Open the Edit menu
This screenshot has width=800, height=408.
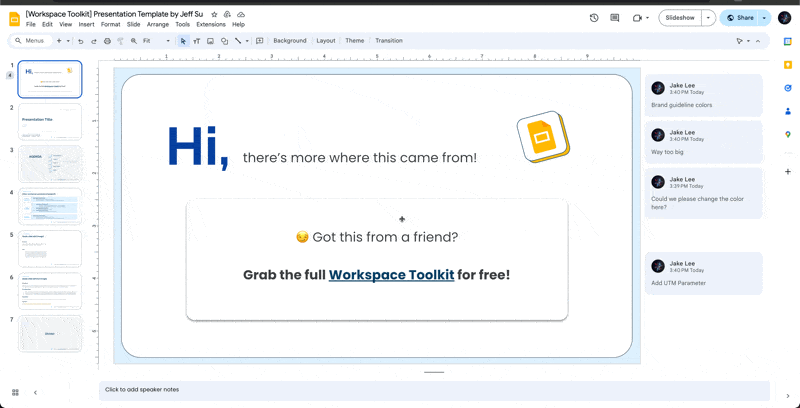click(47, 24)
